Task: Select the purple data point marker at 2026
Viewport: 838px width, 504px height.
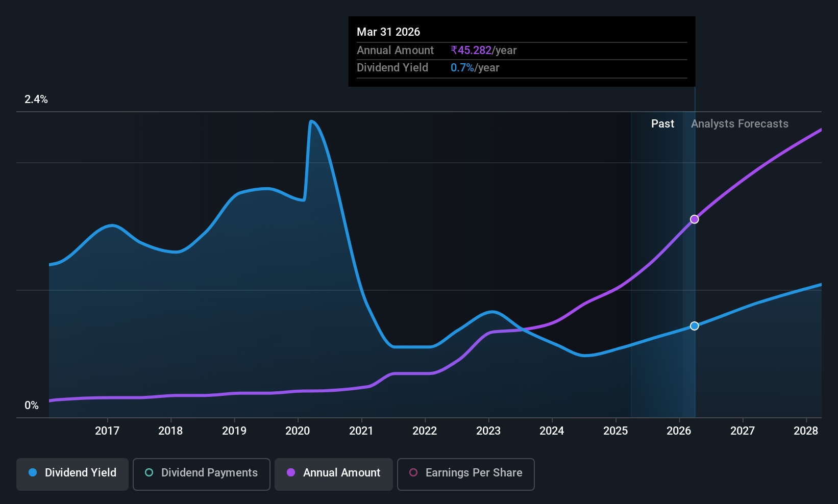Action: (695, 219)
